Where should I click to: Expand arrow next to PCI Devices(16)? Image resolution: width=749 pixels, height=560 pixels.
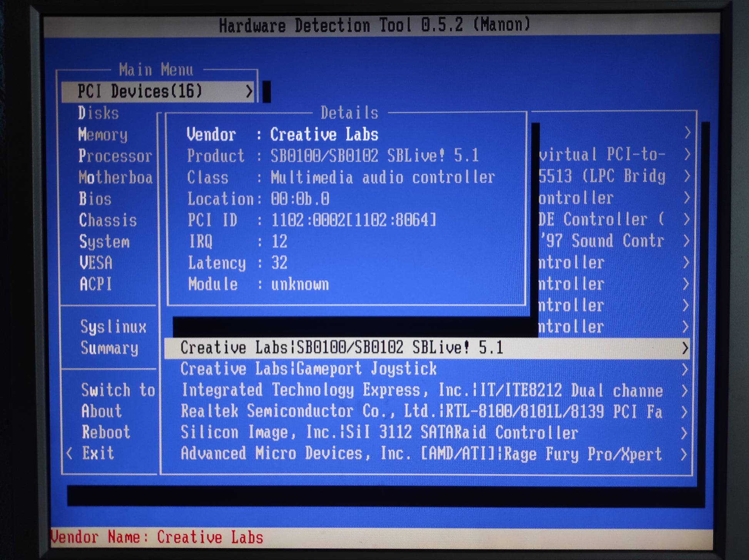pos(249,92)
